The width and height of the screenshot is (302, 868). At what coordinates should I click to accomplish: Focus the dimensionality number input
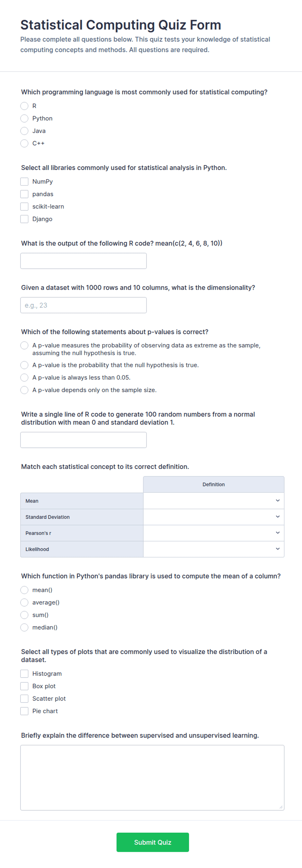tap(83, 305)
